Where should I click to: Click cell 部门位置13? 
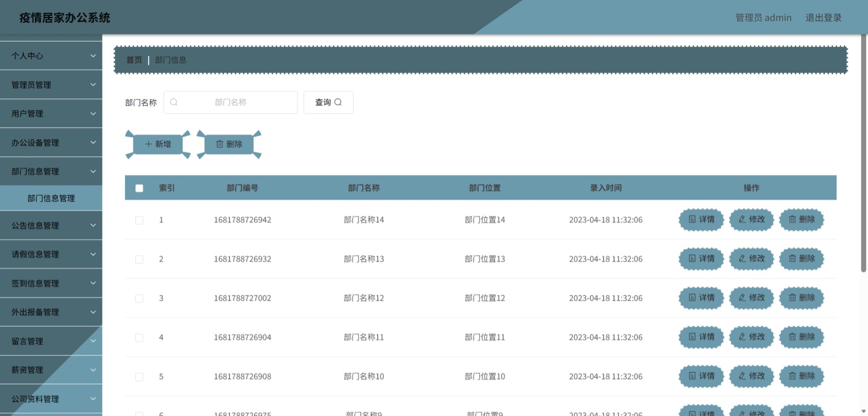[485, 259]
